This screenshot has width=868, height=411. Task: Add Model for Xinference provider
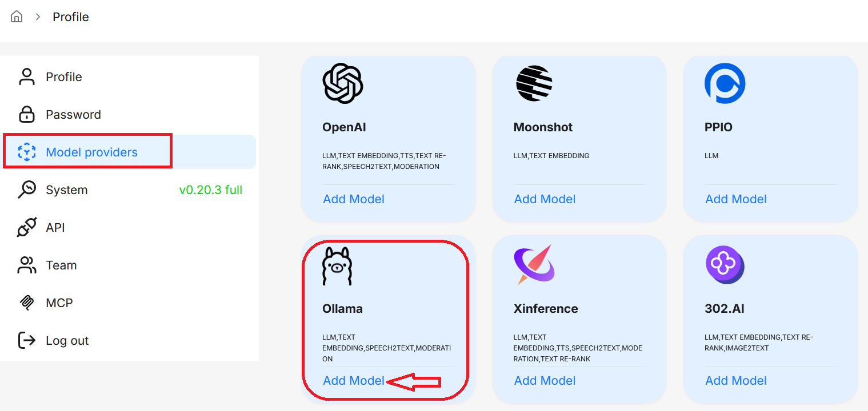[x=545, y=380]
